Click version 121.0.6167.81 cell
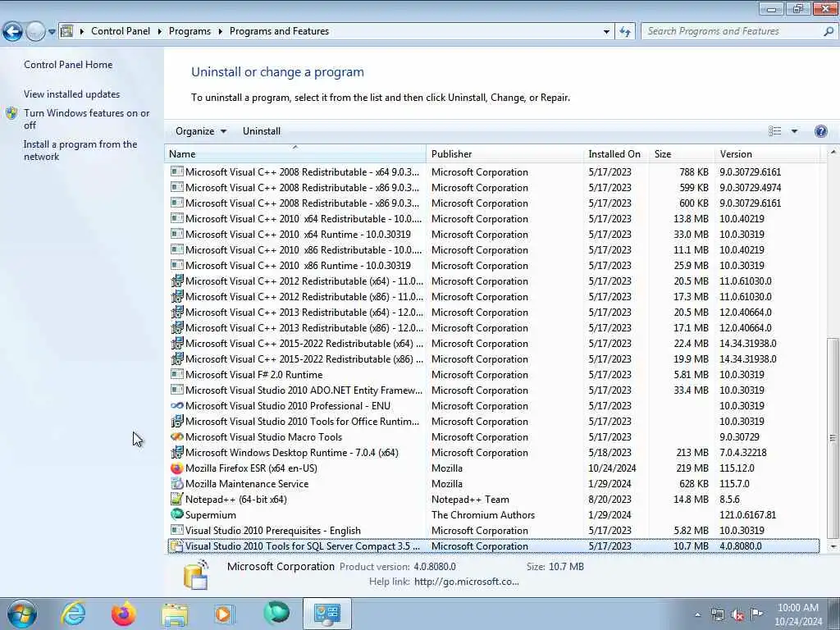The height and width of the screenshot is (630, 840). 748,515
